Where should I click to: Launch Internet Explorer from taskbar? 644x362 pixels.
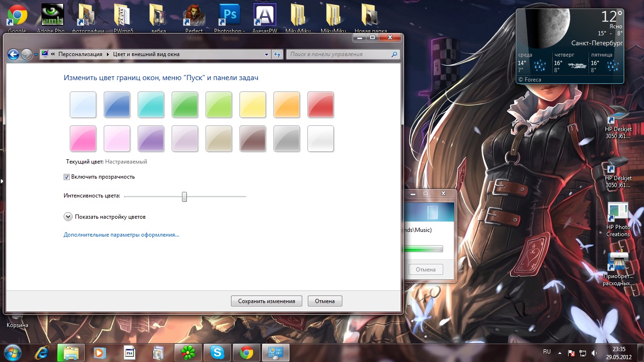(42, 353)
